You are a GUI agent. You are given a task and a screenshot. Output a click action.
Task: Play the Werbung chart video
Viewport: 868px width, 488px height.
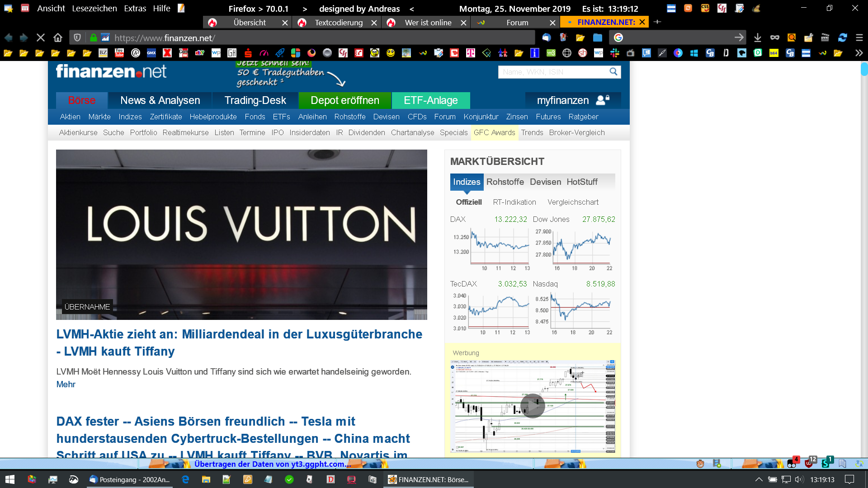click(x=532, y=406)
